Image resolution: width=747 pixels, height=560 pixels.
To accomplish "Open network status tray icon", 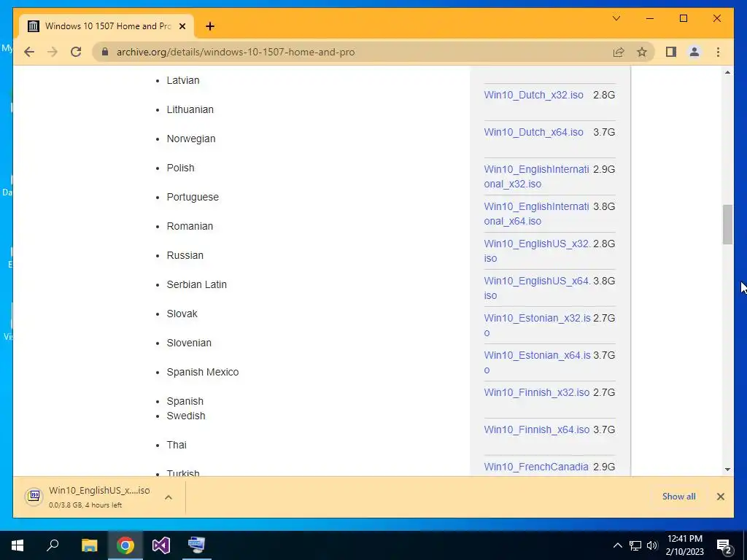I will 635,545.
